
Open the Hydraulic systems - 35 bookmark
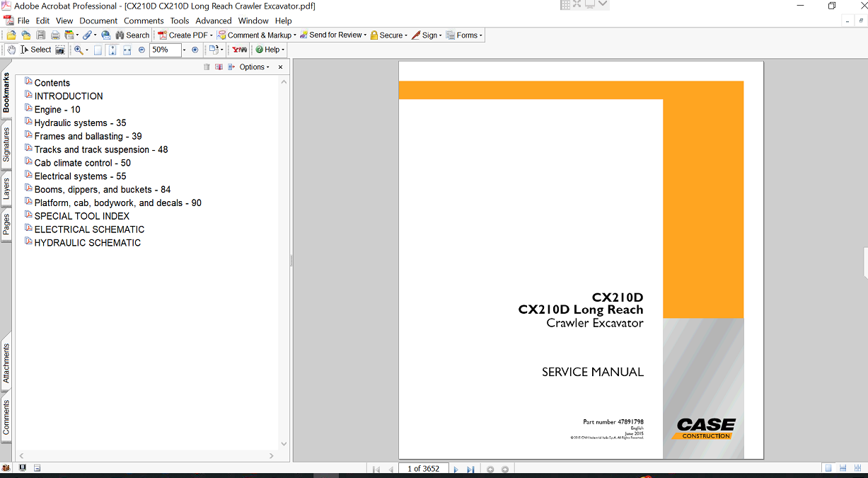coord(80,123)
